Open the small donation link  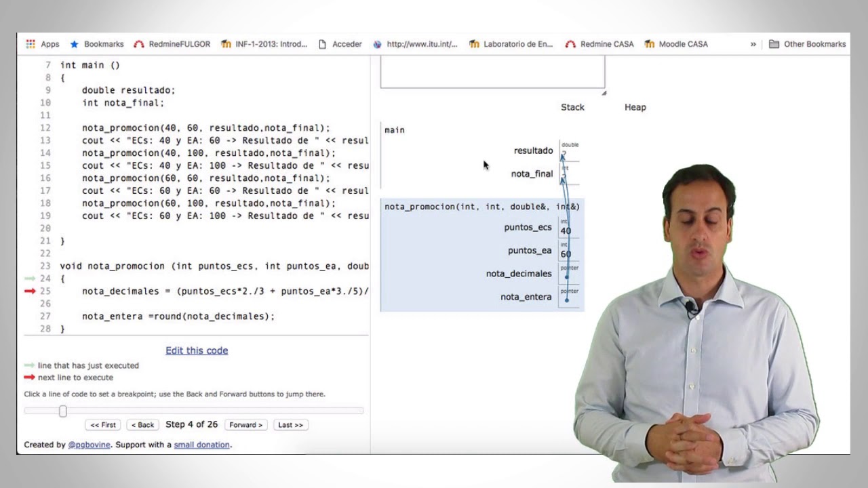pos(202,445)
